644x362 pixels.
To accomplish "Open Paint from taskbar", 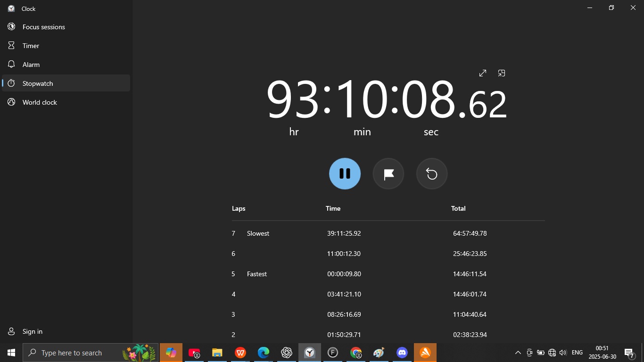I will [x=379, y=353].
